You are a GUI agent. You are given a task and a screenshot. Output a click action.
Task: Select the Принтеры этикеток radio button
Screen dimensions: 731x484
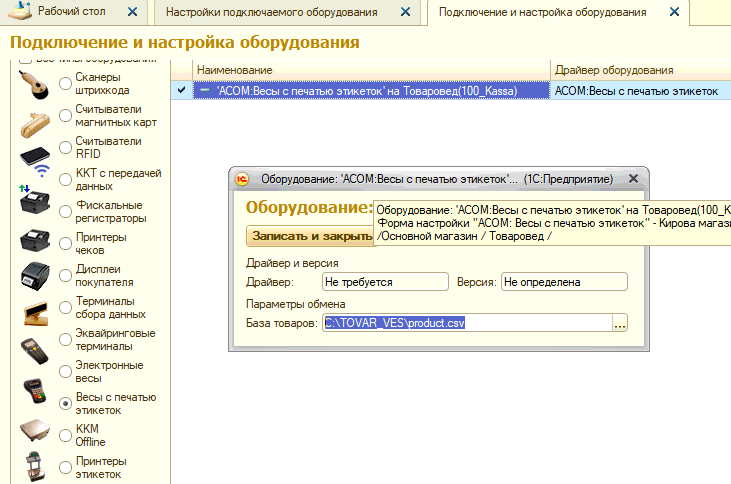(x=65, y=468)
